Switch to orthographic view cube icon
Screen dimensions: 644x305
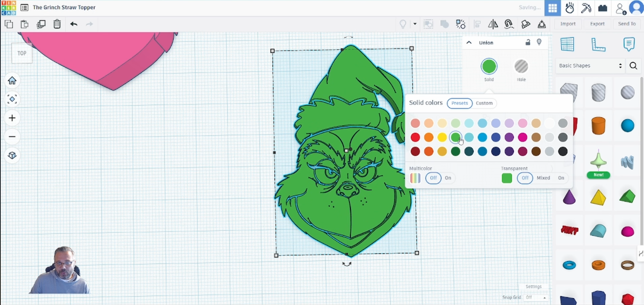(x=12, y=155)
